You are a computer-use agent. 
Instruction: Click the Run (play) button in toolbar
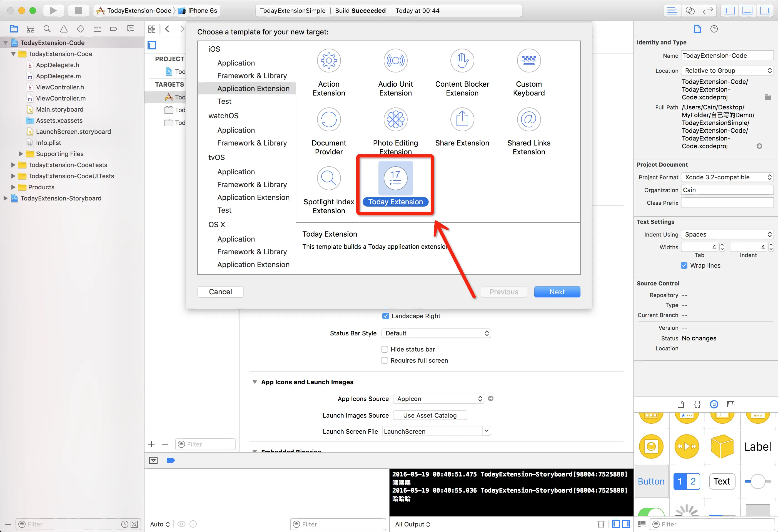(53, 10)
